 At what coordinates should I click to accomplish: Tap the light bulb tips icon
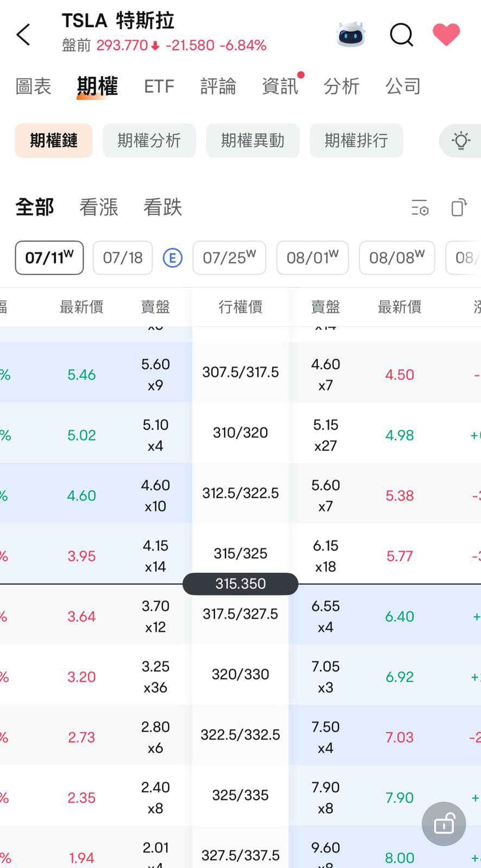(461, 141)
